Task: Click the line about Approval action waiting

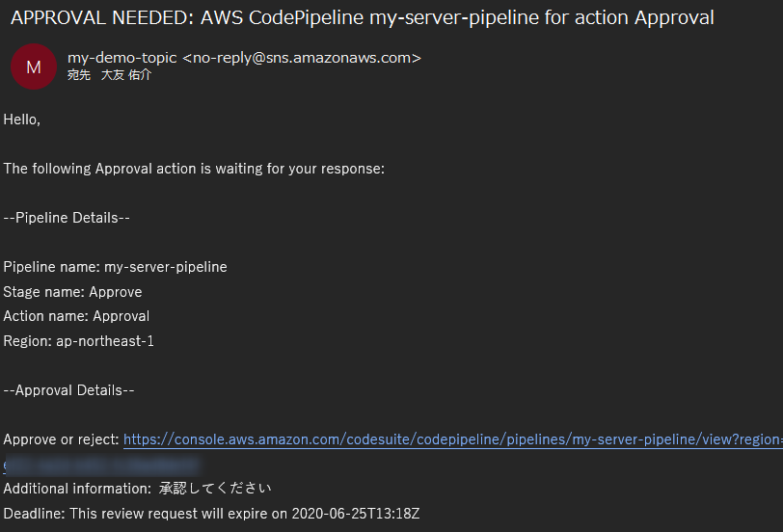Action: [x=194, y=169]
